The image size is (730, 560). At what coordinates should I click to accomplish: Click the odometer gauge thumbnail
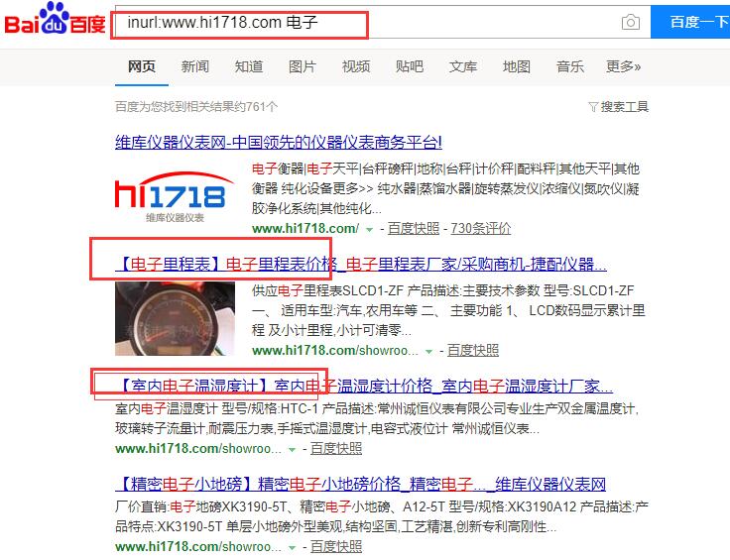pyautogui.click(x=175, y=318)
